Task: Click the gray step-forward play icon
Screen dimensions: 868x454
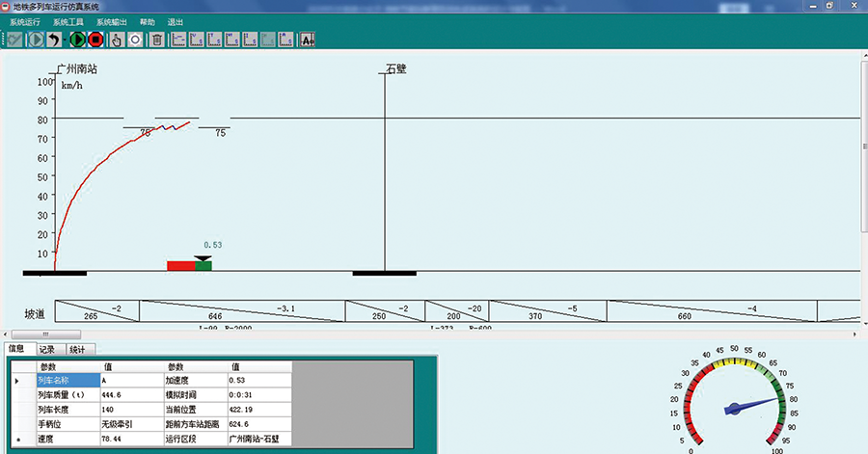Action: [x=36, y=40]
